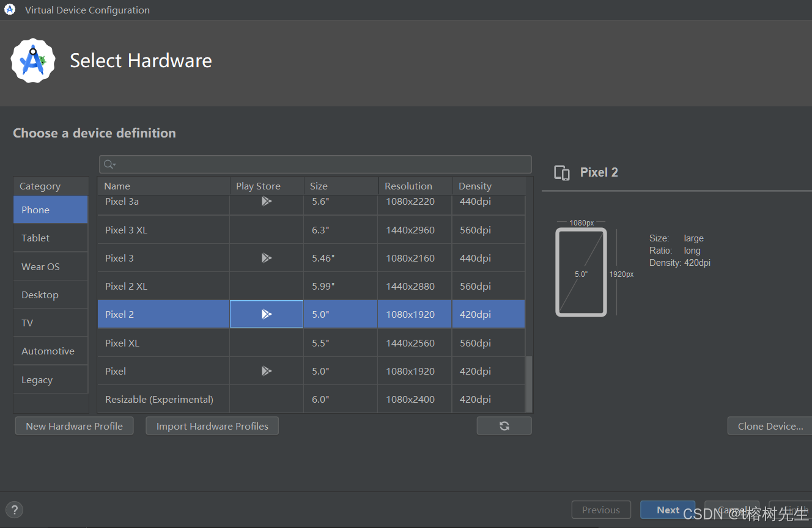
Task: Sort by the Density column header
Action: coord(489,186)
